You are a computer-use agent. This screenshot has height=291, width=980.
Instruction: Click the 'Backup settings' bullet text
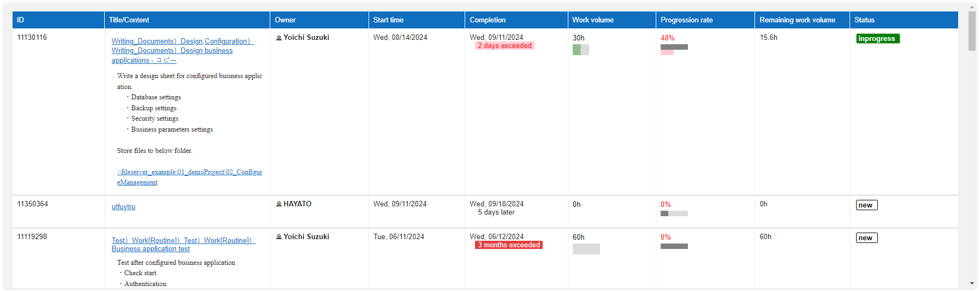click(154, 108)
